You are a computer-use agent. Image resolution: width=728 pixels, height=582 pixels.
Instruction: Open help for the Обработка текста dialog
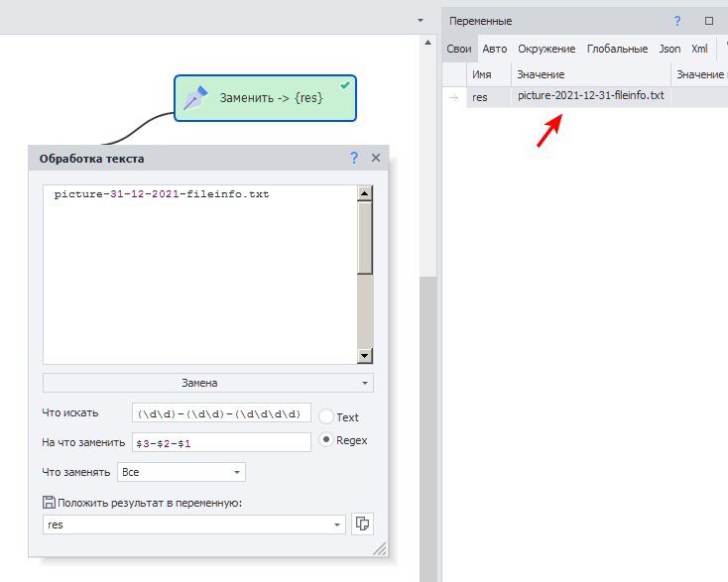tap(354, 158)
